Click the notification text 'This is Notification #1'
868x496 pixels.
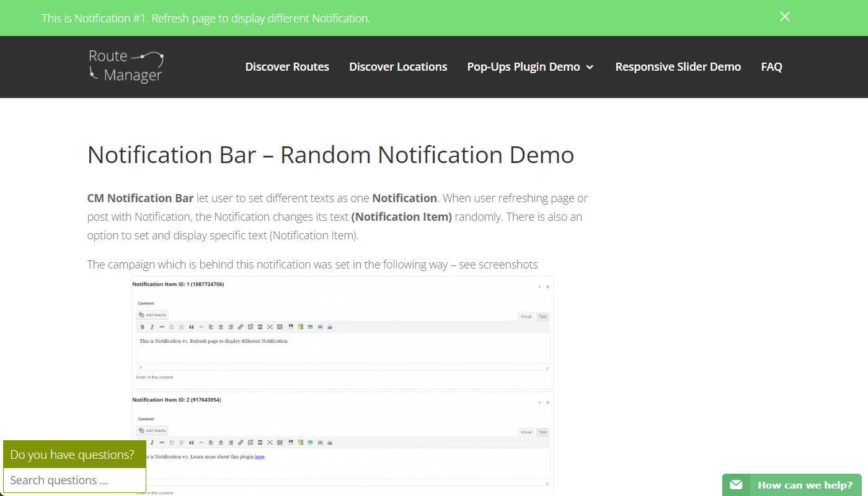(206, 19)
